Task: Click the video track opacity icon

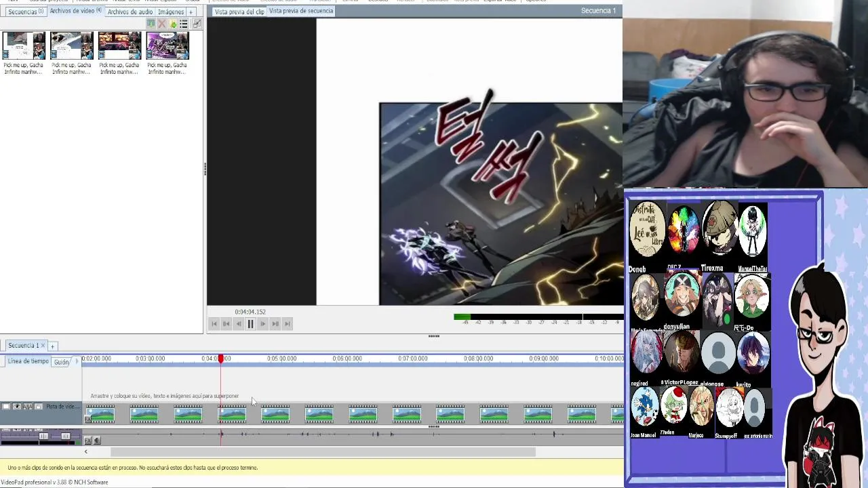Action: [x=28, y=407]
